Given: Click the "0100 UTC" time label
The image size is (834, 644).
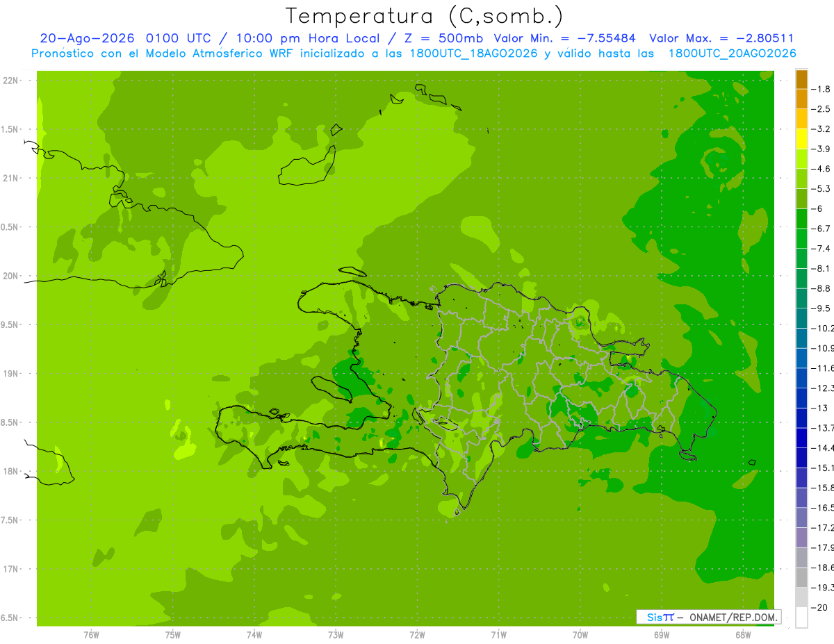Looking at the screenshot, I should pyautogui.click(x=179, y=38).
